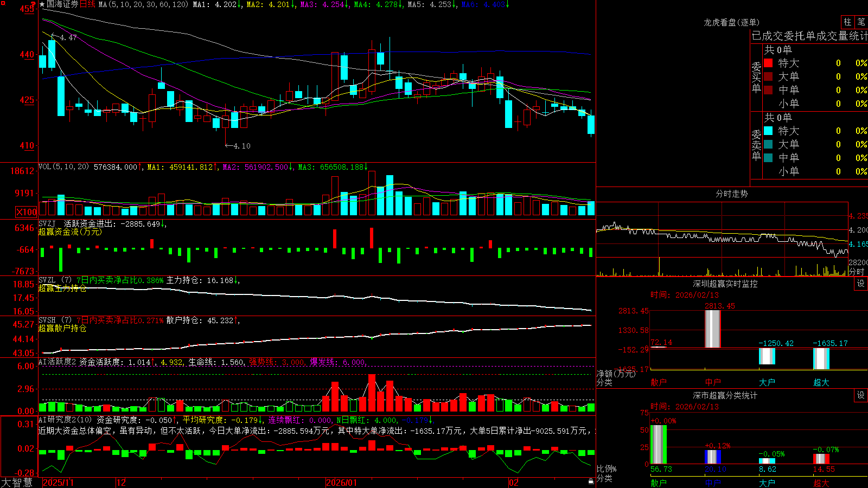This screenshot has height=488, width=868.
Task: Jump to the 02 month timeline marker
Action: 513,483
